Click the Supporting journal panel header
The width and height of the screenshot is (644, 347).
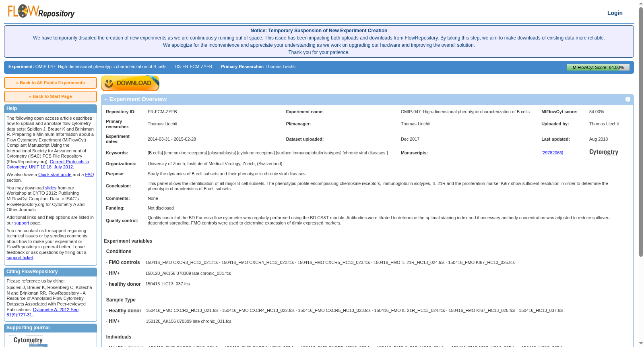(50, 328)
